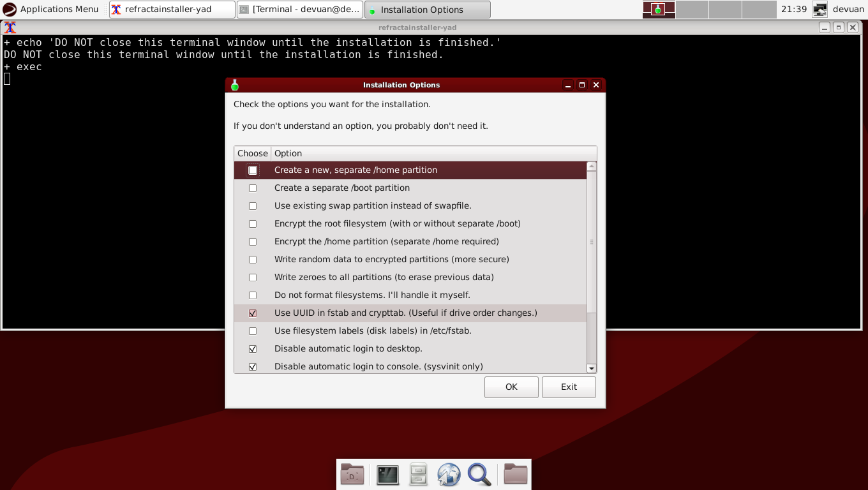
Task: Tick the do not format filesystems checkbox
Action: tap(253, 295)
